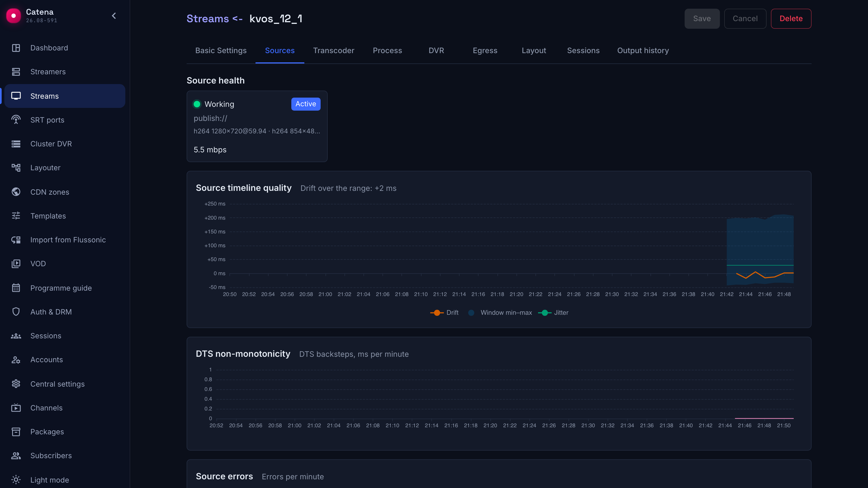Viewport: 868px width, 488px height.
Task: Click the Cancel button
Action: (745, 18)
